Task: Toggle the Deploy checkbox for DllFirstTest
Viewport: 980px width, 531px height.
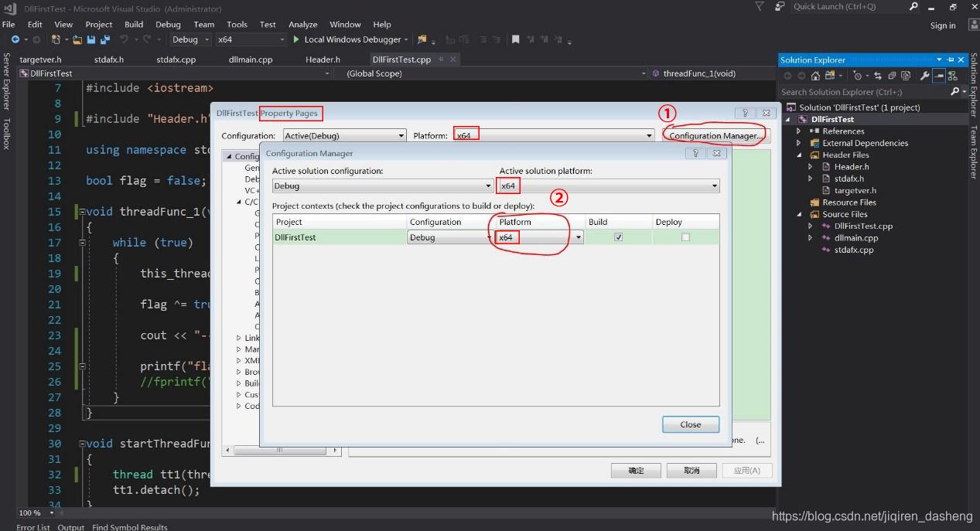Action: (685, 237)
